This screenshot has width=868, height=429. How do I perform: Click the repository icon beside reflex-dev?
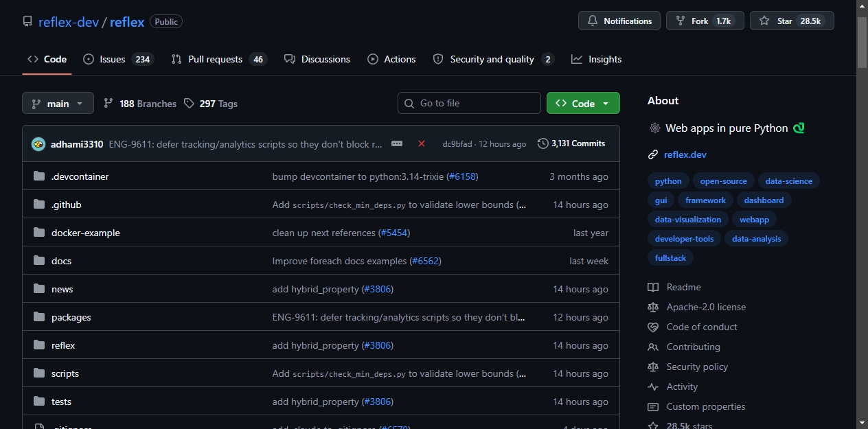tap(27, 22)
